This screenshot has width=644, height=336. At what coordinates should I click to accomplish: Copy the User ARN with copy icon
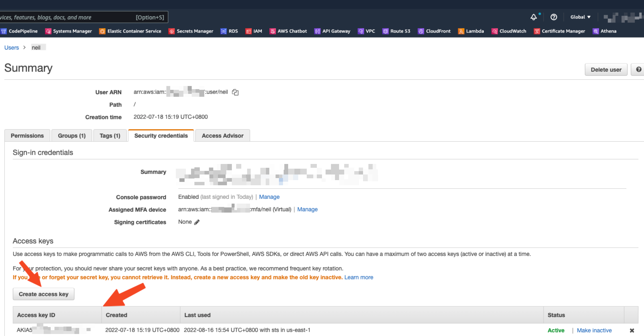point(235,92)
